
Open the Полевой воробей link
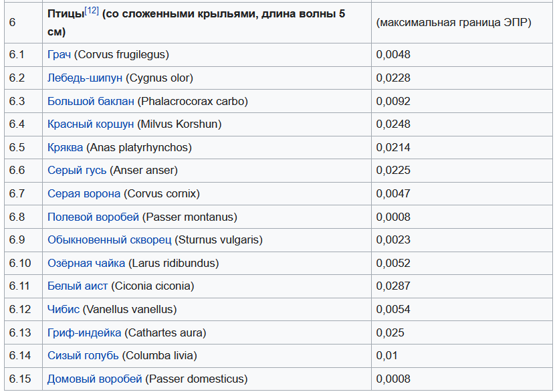(x=93, y=217)
